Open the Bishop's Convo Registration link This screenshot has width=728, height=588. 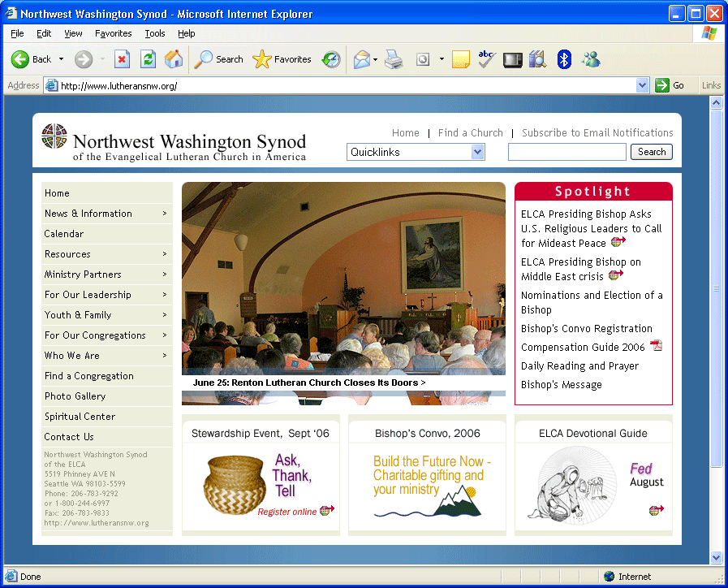click(x=587, y=328)
